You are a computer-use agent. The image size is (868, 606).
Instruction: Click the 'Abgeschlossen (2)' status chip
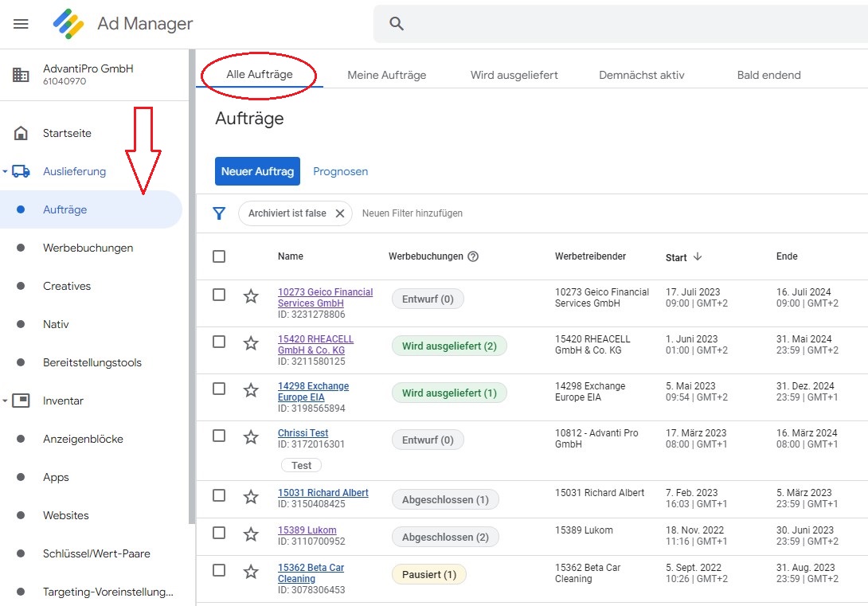tap(445, 537)
